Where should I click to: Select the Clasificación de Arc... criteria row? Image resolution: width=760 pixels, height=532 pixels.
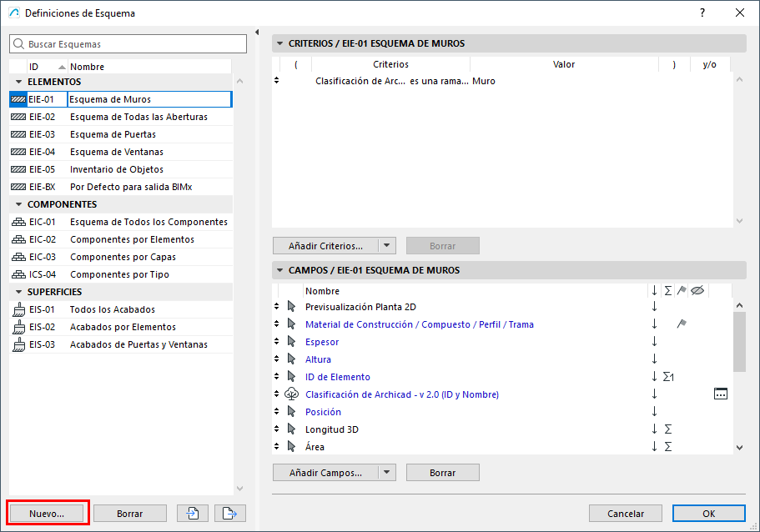pyautogui.click(x=502, y=81)
